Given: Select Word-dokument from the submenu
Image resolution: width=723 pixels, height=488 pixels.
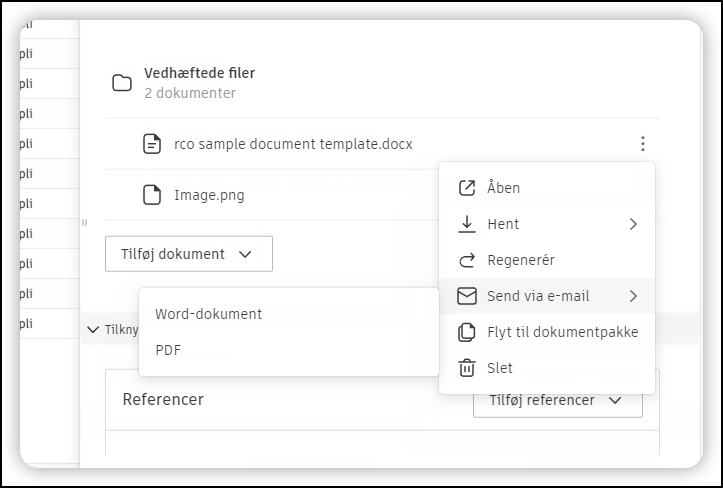Looking at the screenshot, I should [x=208, y=314].
